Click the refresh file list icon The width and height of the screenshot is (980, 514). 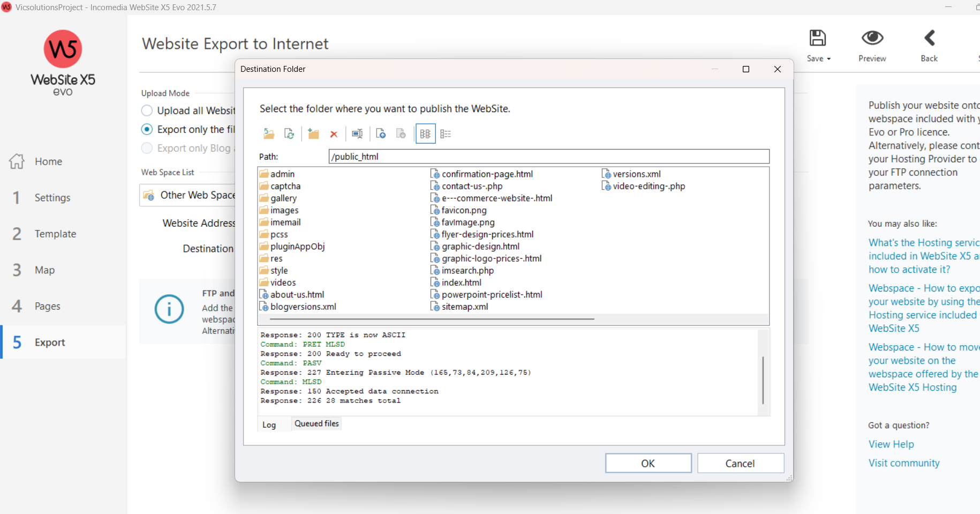click(x=289, y=134)
